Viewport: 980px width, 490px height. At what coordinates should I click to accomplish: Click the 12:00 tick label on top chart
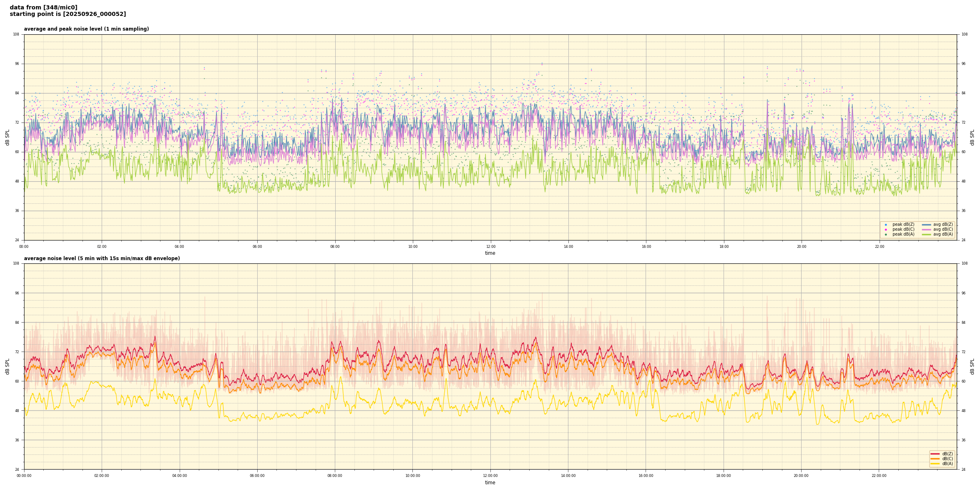490,247
